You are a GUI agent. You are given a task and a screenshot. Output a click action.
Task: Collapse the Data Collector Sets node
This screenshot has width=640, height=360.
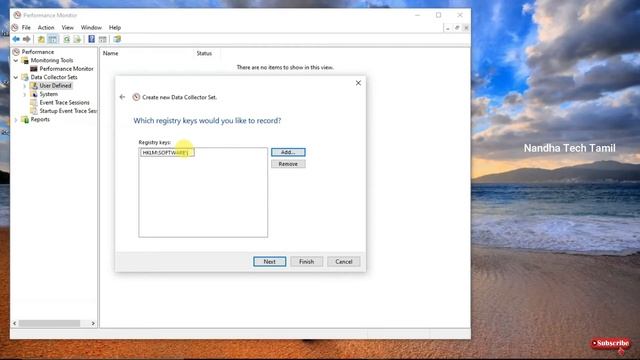16,77
